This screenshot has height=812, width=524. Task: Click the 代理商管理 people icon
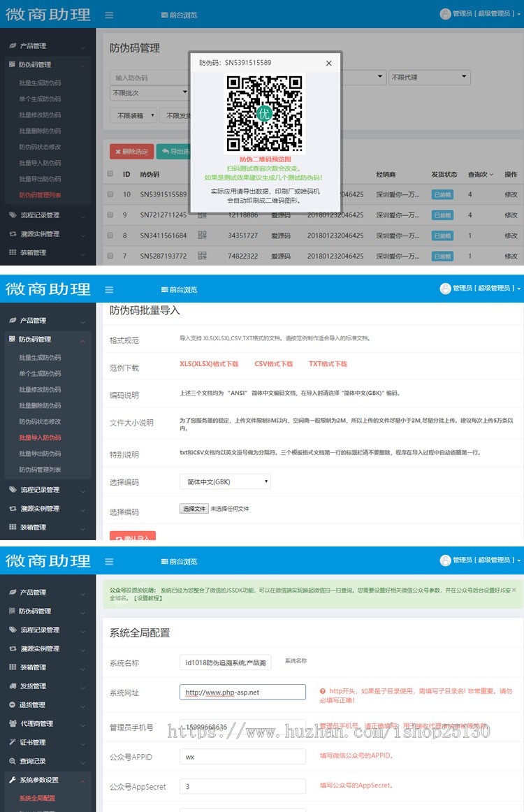click(x=13, y=723)
